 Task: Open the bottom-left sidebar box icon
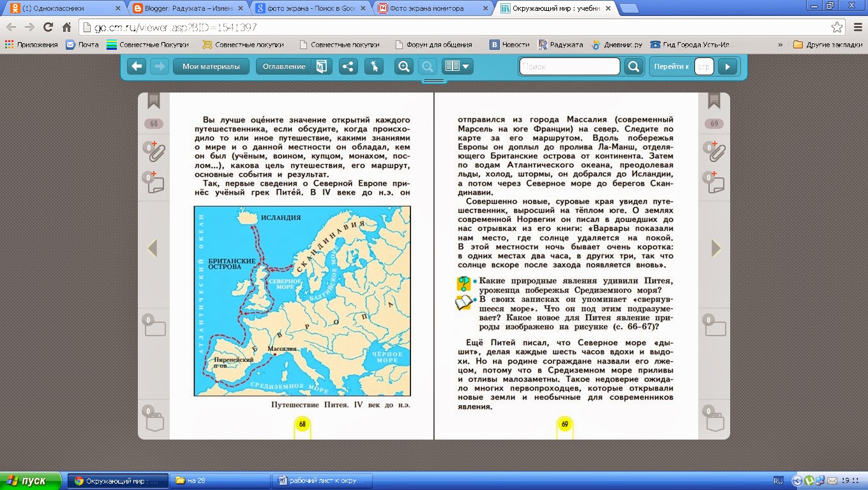[x=154, y=419]
